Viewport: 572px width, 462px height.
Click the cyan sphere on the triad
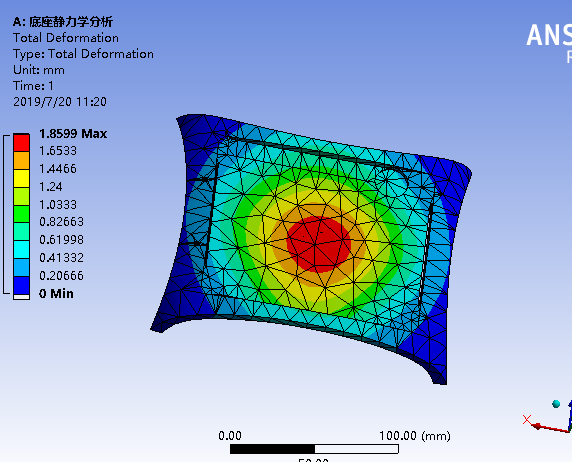tap(556, 404)
